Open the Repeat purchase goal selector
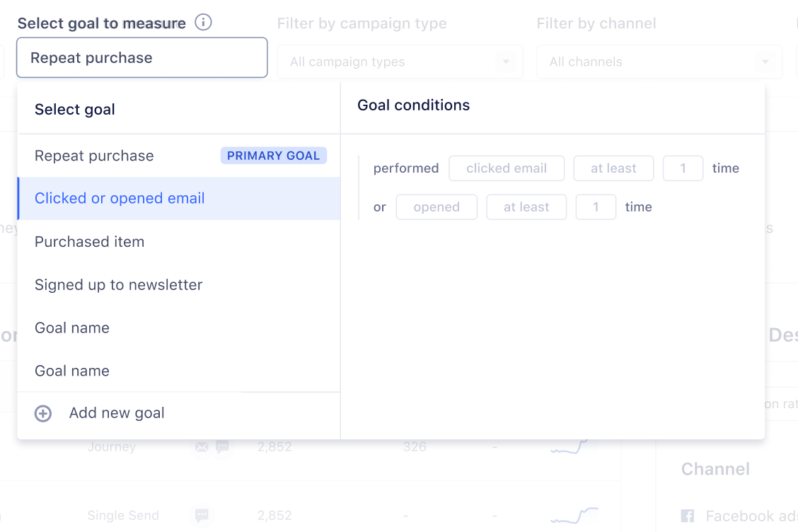The image size is (798, 532). 142,57
